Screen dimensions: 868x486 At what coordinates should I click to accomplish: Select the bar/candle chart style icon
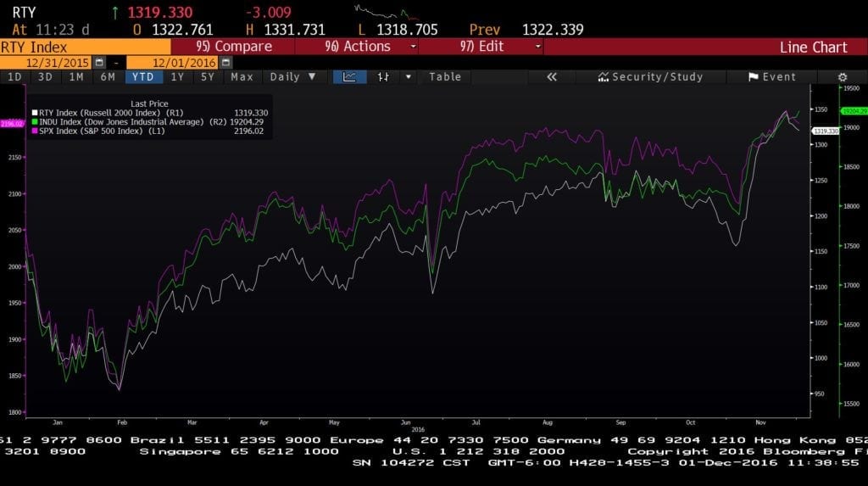click(383, 77)
